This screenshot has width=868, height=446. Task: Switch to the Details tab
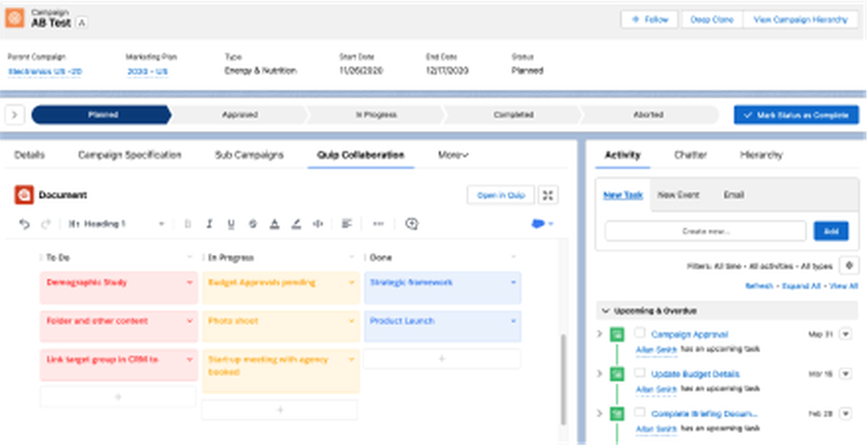[x=30, y=155]
